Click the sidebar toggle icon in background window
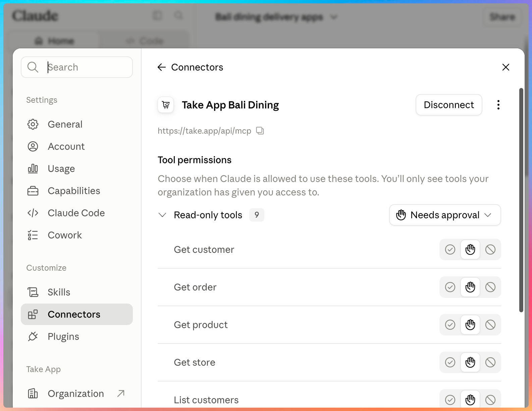The image size is (532, 411). pos(157,15)
